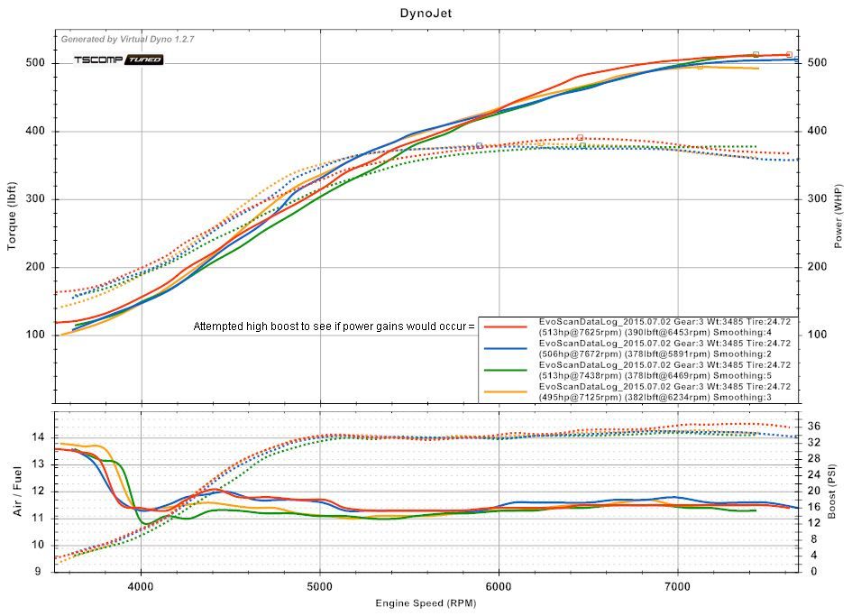Viewport: 852px width, 616px height.
Task: Click the DynoJet chart title
Action: coord(426,14)
